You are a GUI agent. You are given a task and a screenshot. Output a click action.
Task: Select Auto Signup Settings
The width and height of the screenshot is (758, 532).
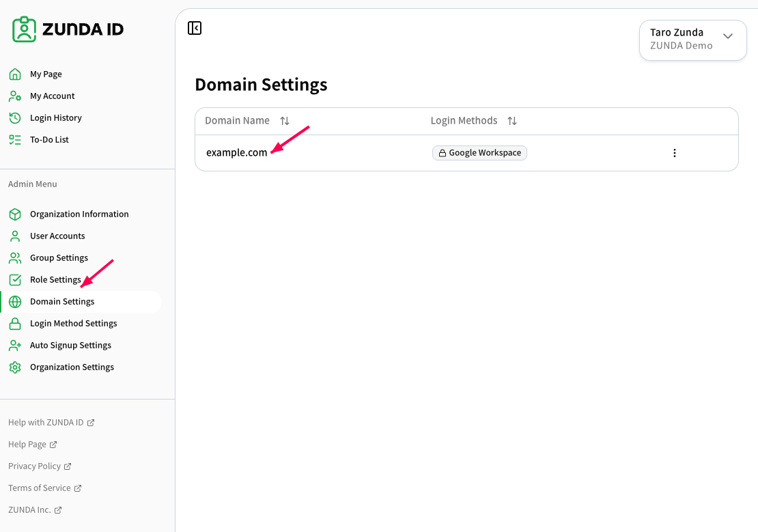click(x=70, y=346)
